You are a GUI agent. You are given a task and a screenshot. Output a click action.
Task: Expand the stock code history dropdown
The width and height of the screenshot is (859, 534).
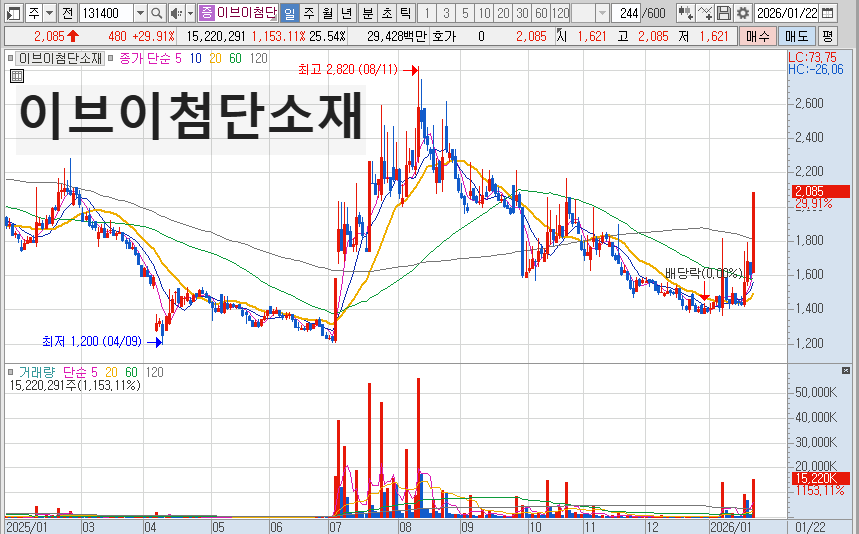tap(140, 13)
